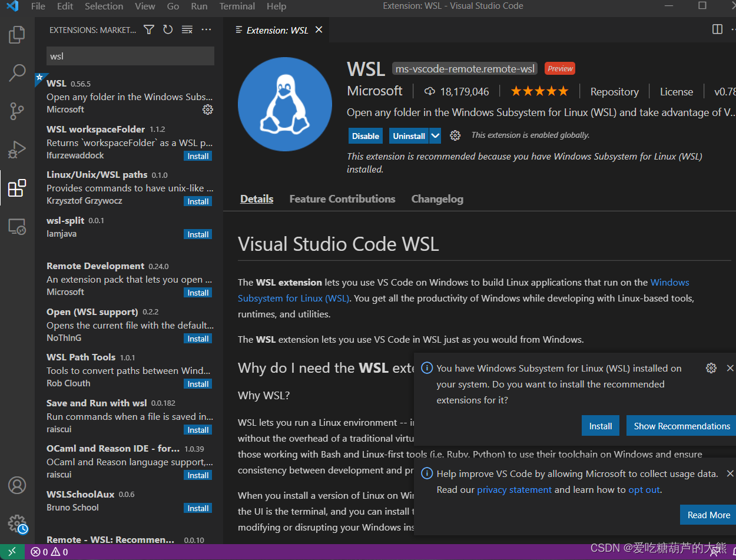Image resolution: width=736 pixels, height=560 pixels.
Task: Open More Actions menu in Extensions panel
Action: (x=206, y=29)
